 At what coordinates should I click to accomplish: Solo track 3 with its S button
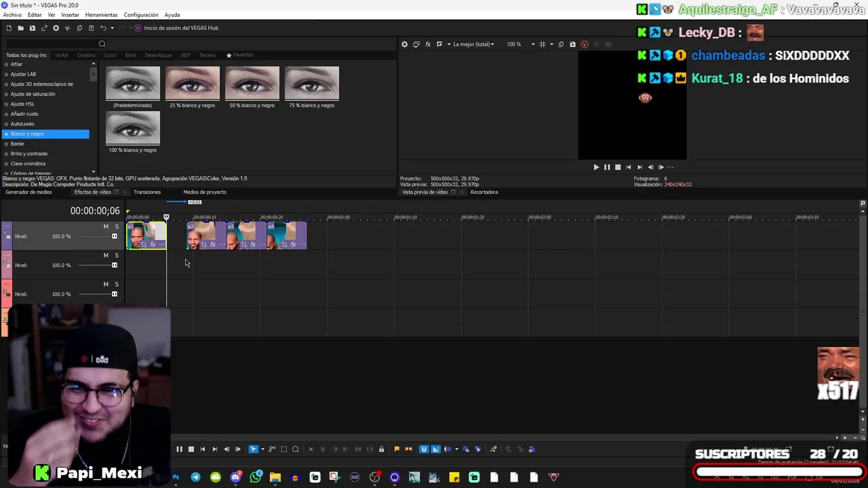pos(117,285)
